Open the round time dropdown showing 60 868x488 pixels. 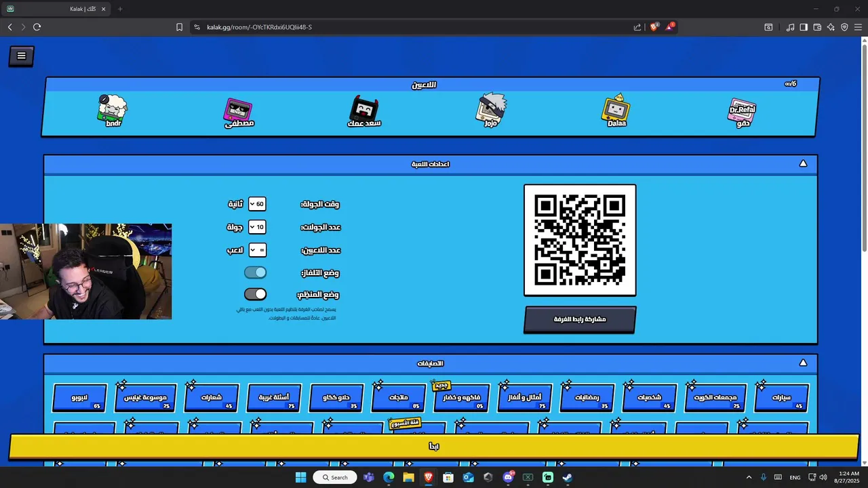pos(257,204)
